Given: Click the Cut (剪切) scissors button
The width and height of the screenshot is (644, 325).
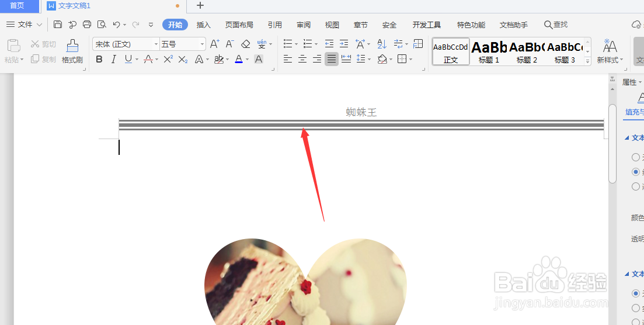Looking at the screenshot, I should click(43, 44).
